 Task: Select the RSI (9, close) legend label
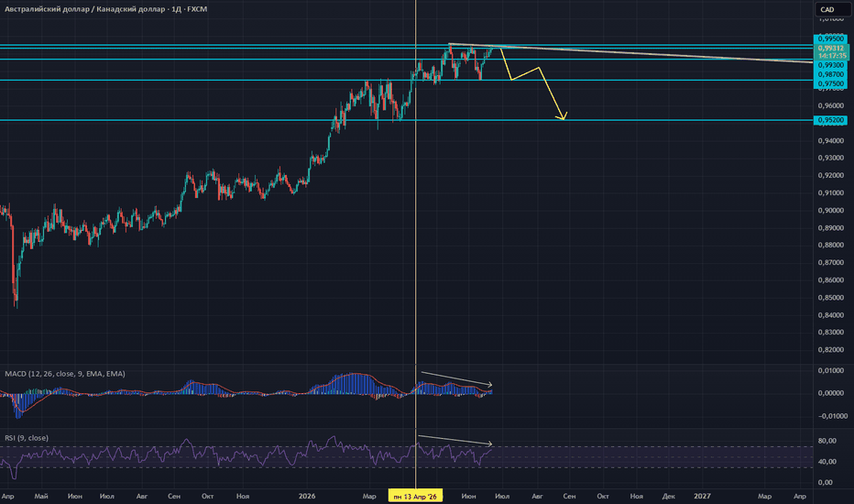27,438
